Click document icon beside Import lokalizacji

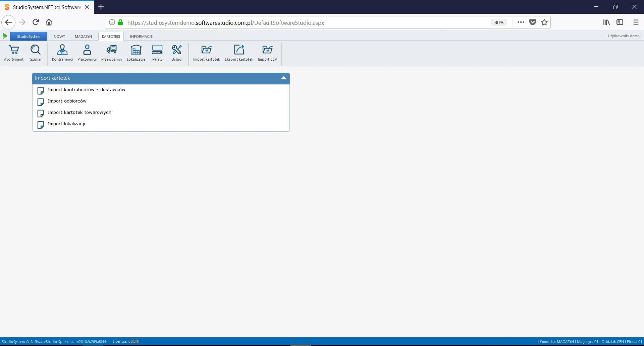coord(41,125)
